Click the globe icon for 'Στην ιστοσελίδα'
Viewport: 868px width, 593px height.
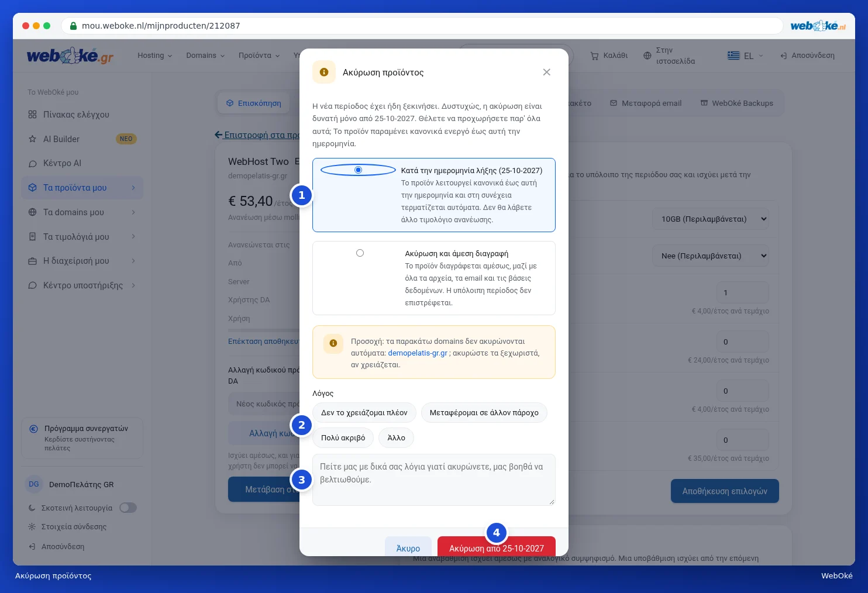647,56
